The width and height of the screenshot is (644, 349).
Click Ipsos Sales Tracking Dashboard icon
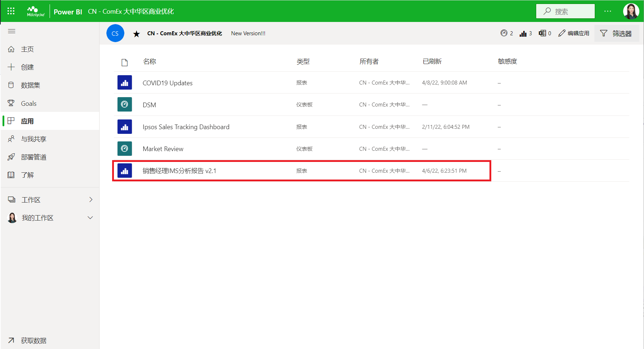coord(125,127)
